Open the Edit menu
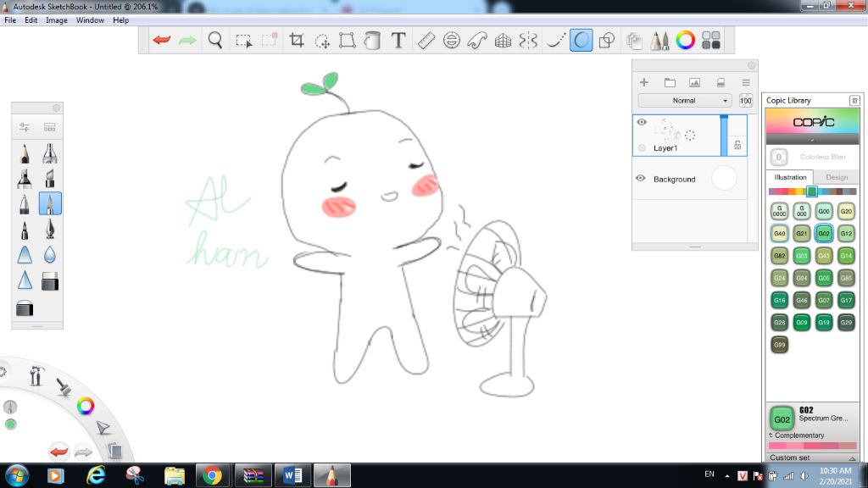 (x=31, y=20)
